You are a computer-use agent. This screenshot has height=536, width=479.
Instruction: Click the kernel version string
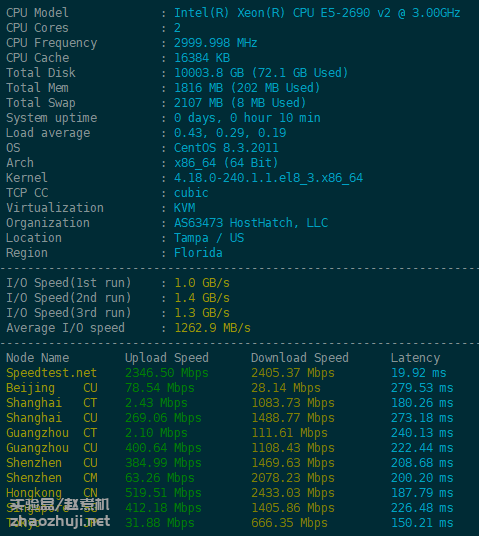point(268,178)
